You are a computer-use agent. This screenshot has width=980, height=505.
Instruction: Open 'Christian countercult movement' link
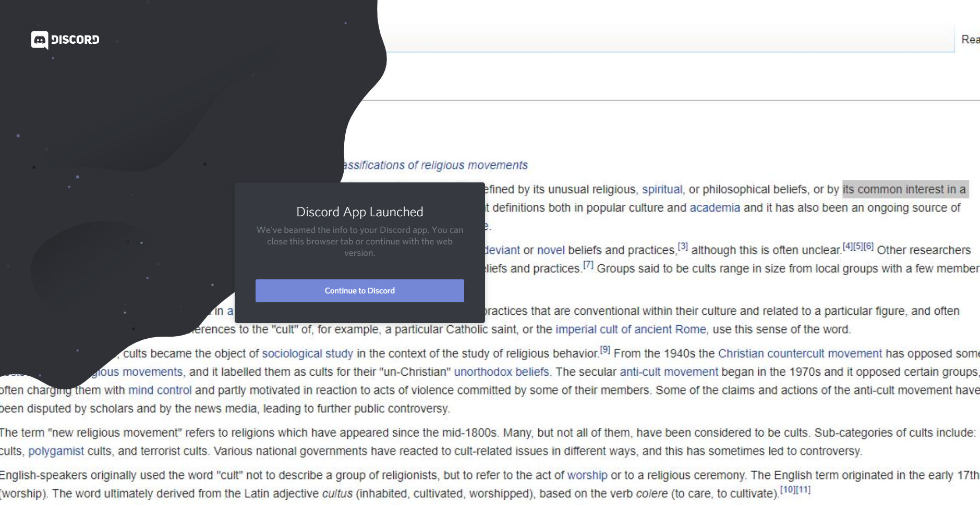tap(800, 354)
